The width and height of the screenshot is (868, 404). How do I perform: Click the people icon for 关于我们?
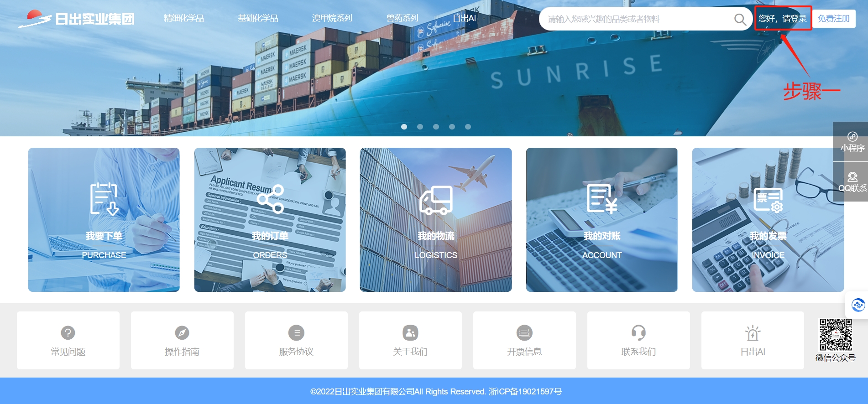410,333
